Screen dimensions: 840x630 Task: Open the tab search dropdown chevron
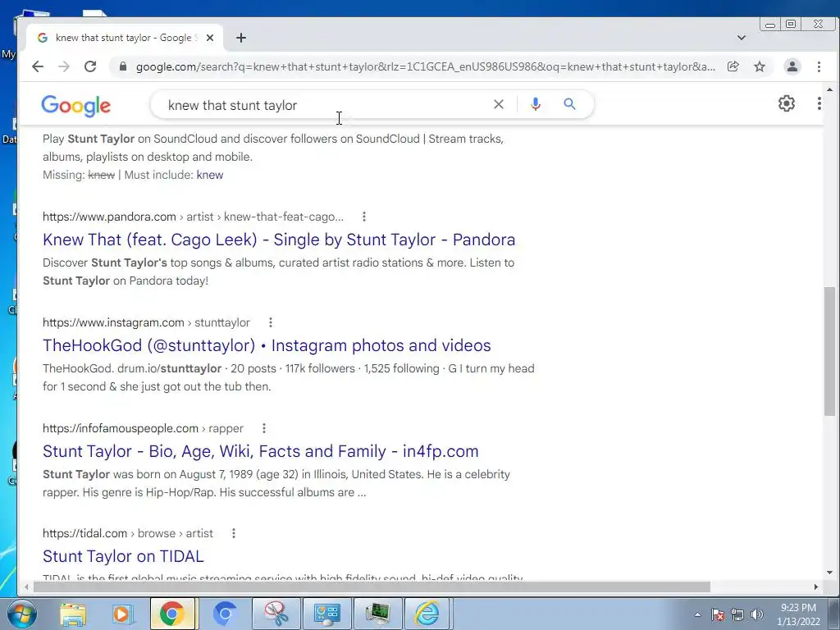click(x=742, y=38)
